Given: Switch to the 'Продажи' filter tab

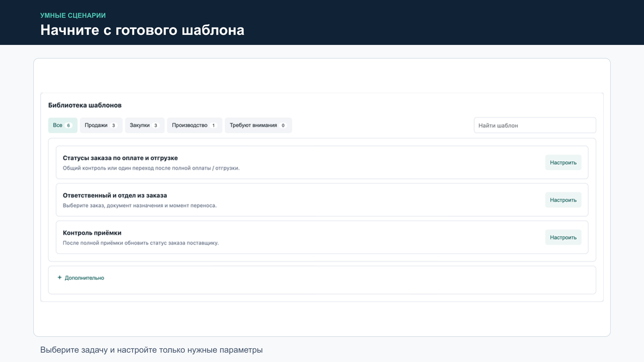Looking at the screenshot, I should point(101,125).
